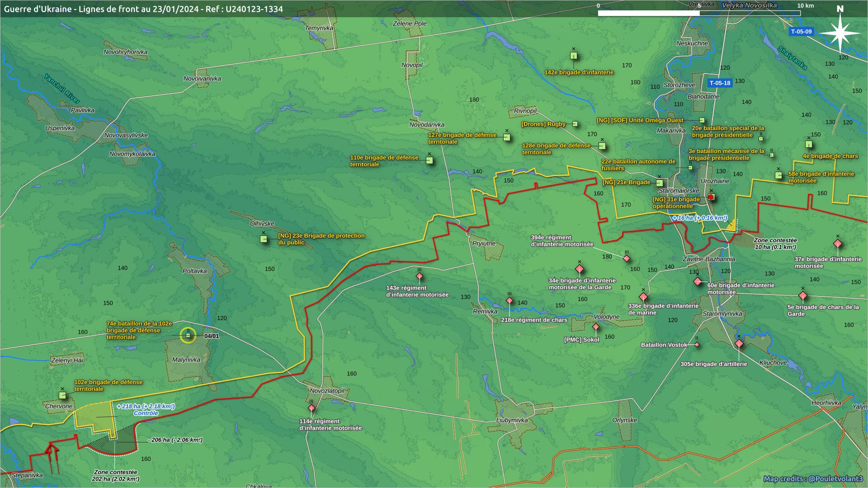This screenshot has height=488, width=868.
Task: Click the 114e régiment red diamond marker
Action: tap(311, 408)
